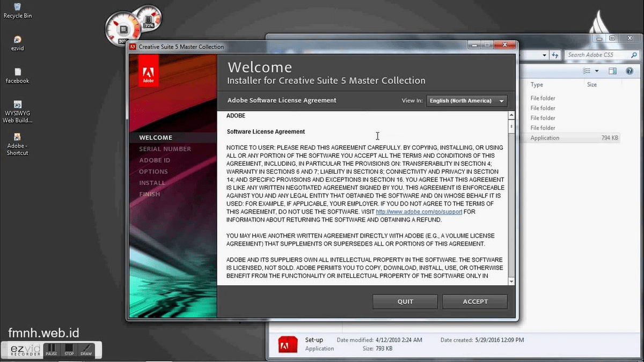
Task: Select the DRAW tool in ezvid
Action: click(x=86, y=350)
